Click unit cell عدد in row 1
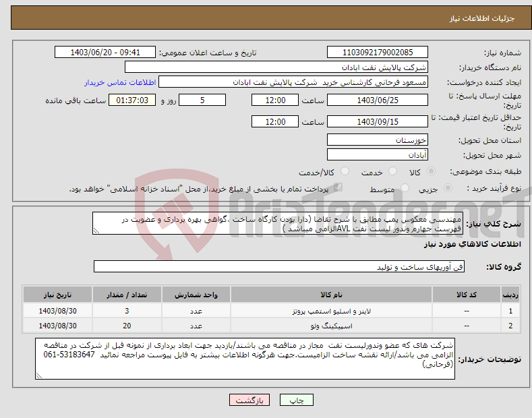Screen dimensions: 532x418 click(196, 311)
